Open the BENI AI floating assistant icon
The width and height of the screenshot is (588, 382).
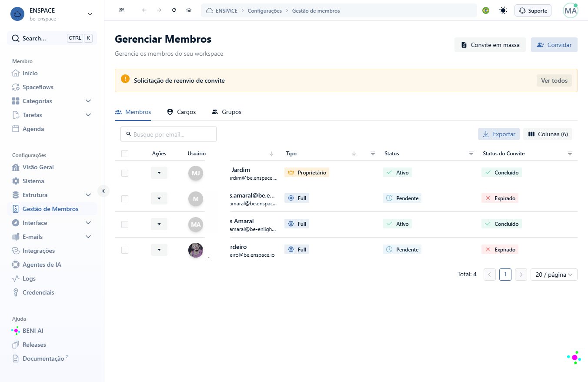tap(575, 358)
